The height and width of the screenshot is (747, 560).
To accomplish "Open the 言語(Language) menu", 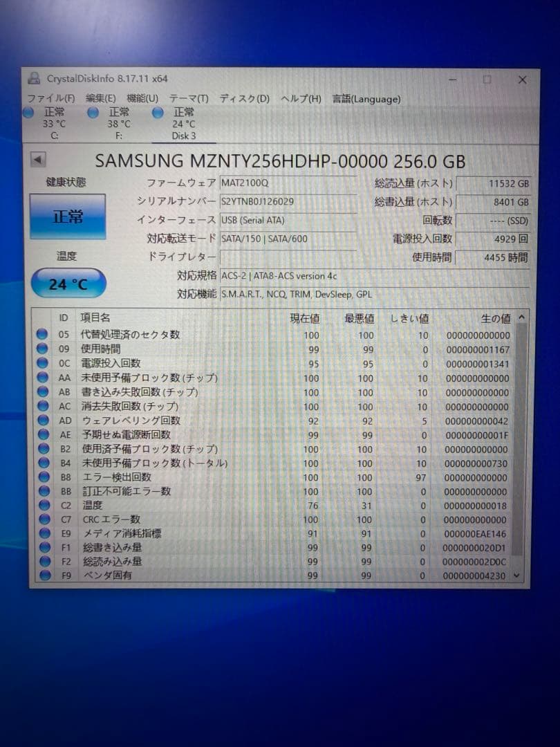I will (366, 99).
